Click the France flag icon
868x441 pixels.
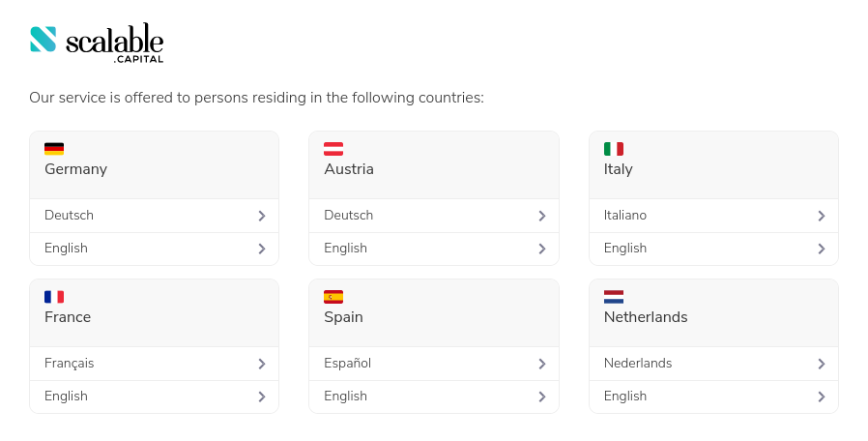tap(54, 297)
